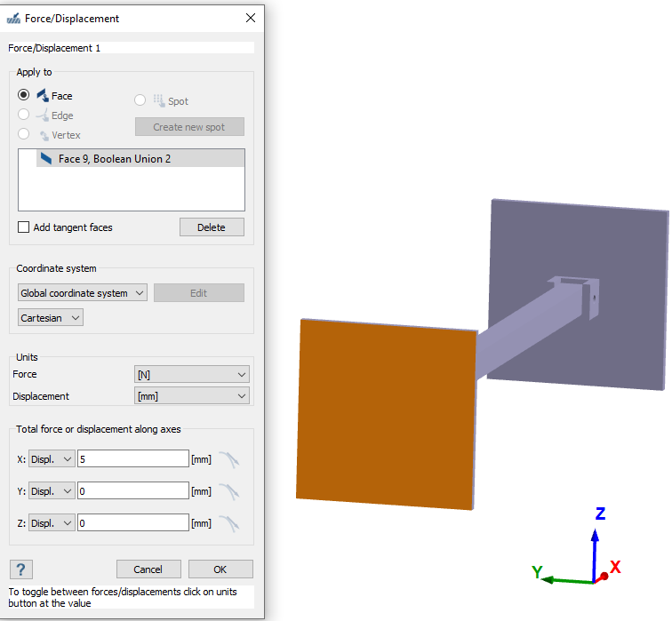Click the X axis [mm] units toggle

202,459
